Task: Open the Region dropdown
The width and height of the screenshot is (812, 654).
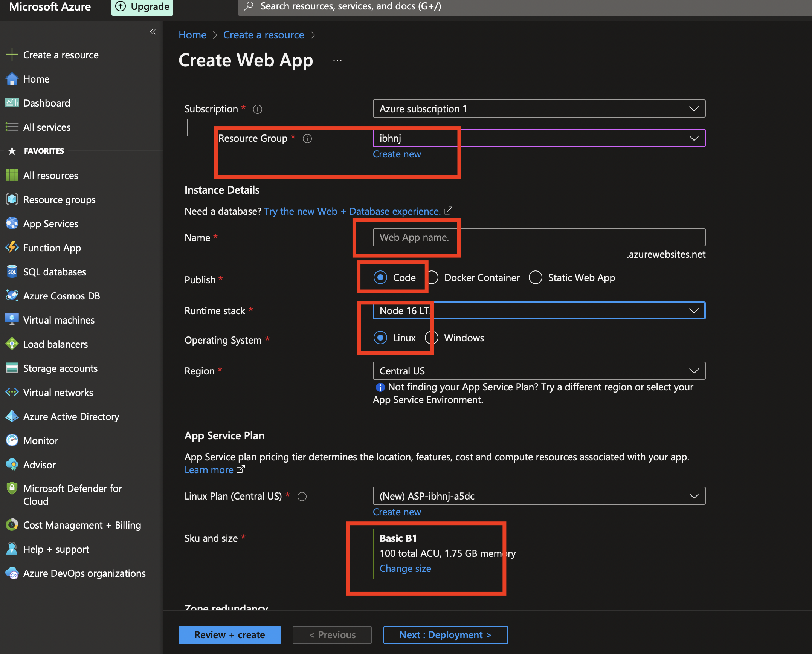Action: 539,371
